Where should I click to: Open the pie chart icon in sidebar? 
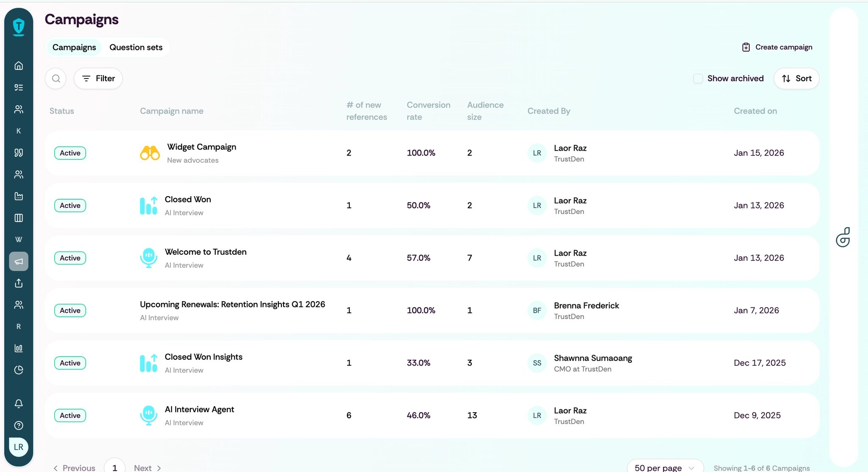19,370
